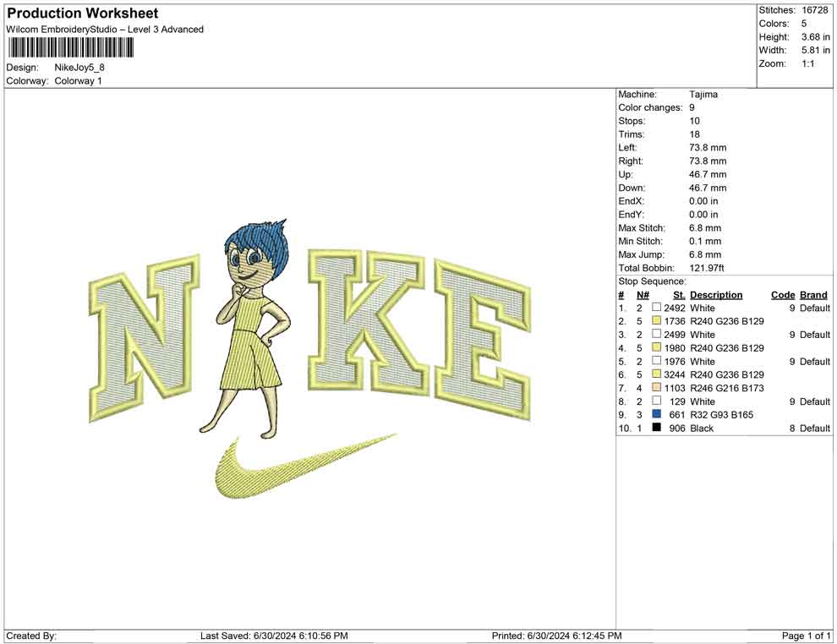This screenshot has height=644, width=837.
Task: Click the yellow swatch in stop 2
Action: click(x=657, y=320)
